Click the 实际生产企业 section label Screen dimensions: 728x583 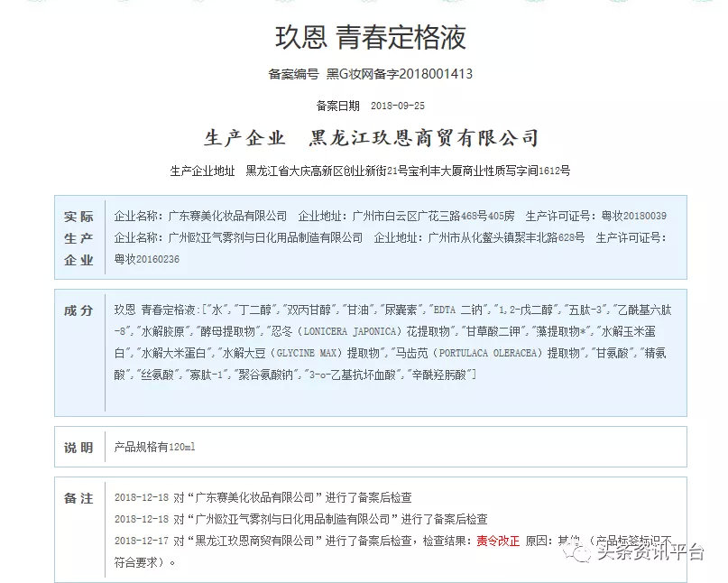78,238
